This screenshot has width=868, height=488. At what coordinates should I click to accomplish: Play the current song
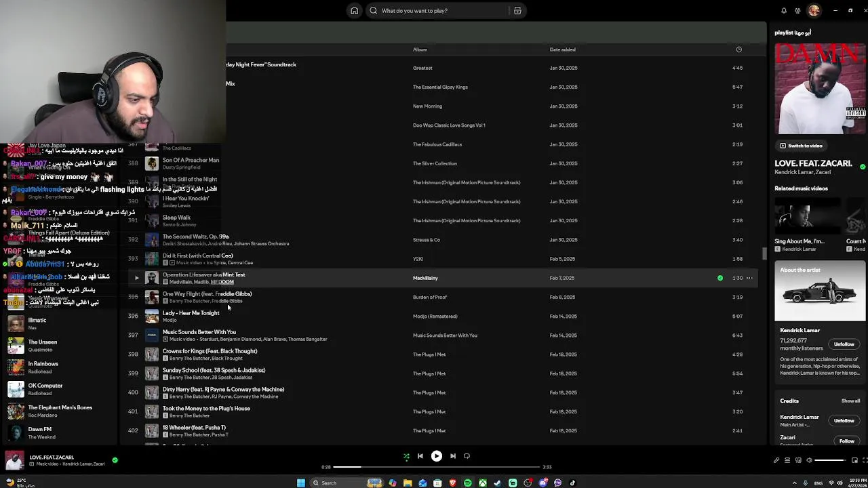[x=437, y=456]
